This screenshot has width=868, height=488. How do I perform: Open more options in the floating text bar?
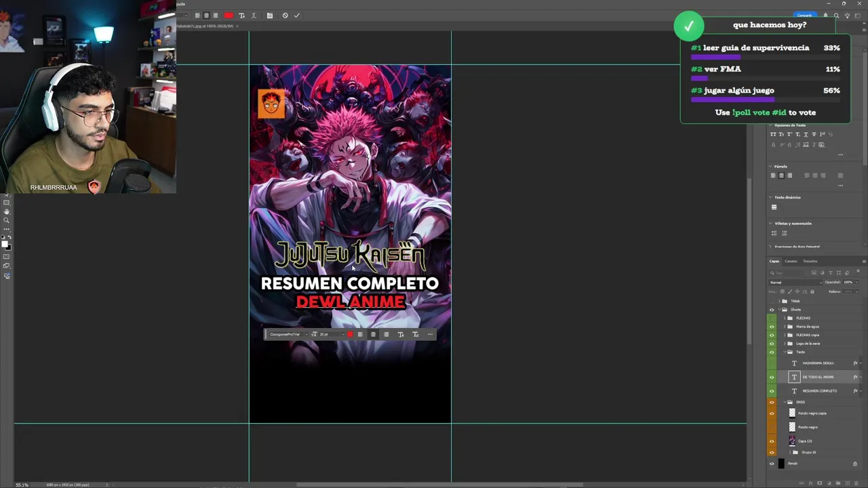click(430, 334)
